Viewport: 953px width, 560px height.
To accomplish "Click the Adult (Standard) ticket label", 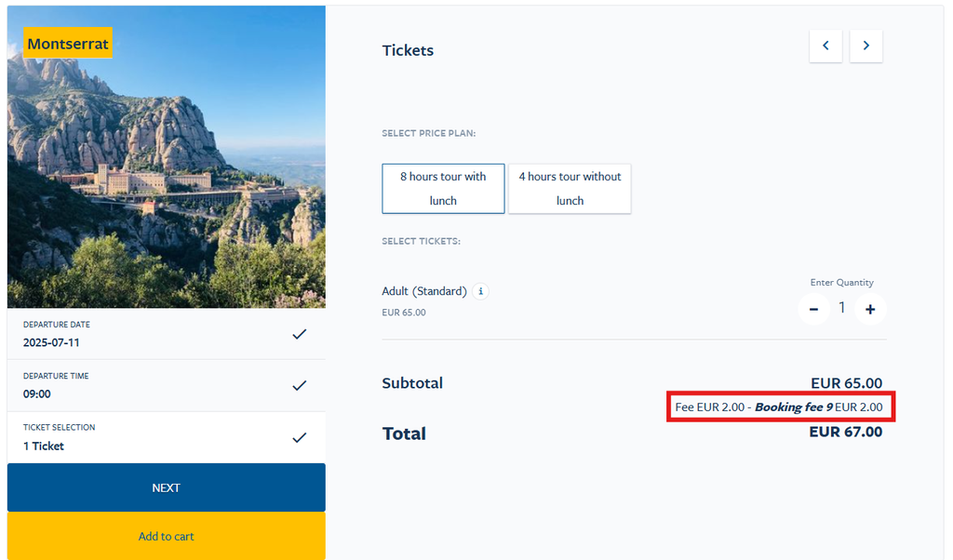I will (x=424, y=291).
